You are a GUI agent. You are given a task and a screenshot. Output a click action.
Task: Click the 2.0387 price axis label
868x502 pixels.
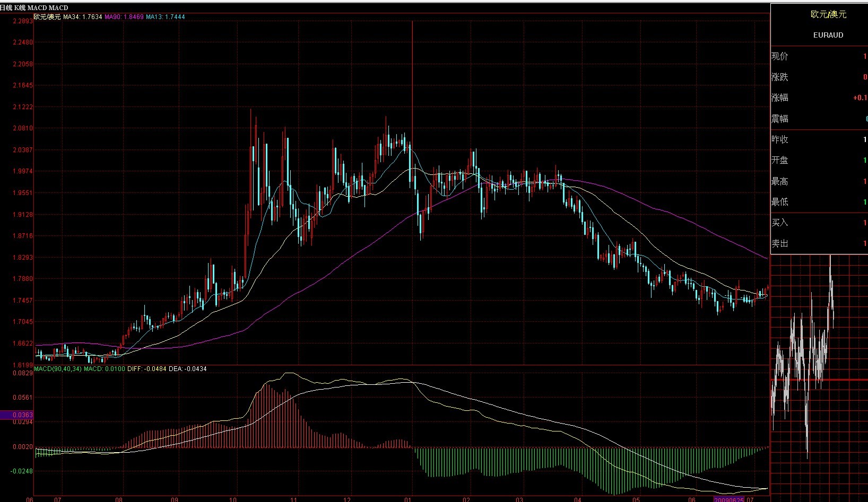pos(23,150)
